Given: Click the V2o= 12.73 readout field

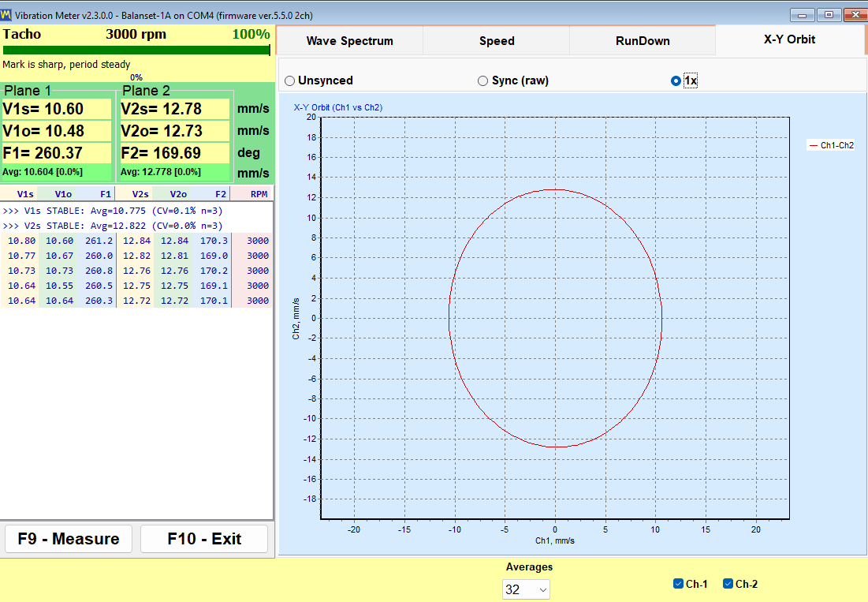Looking at the screenshot, I should click(x=175, y=131).
